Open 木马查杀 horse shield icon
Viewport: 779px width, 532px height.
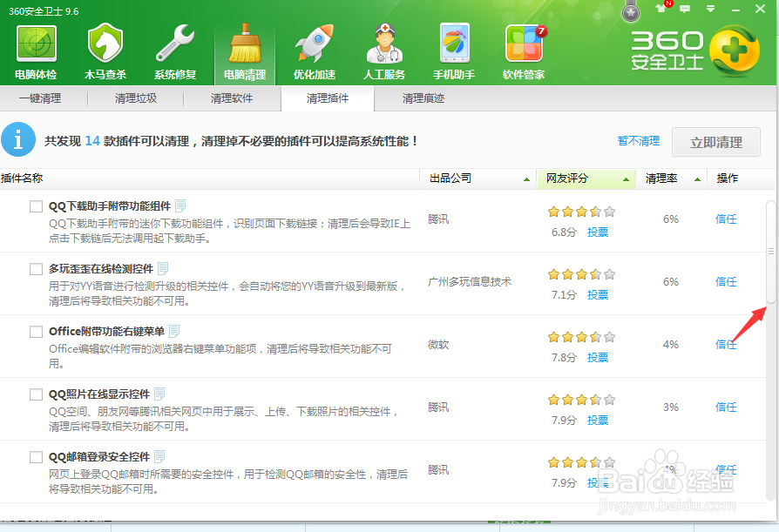(105, 44)
